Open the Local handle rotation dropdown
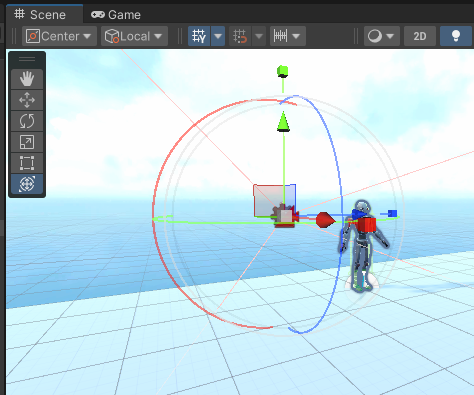The image size is (474, 395). click(134, 36)
